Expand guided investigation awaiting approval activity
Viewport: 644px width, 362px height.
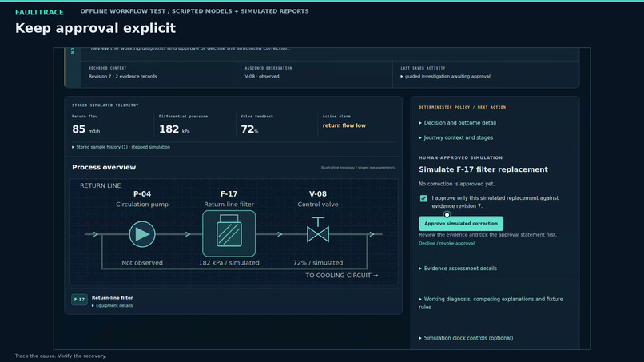pyautogui.click(x=445, y=77)
